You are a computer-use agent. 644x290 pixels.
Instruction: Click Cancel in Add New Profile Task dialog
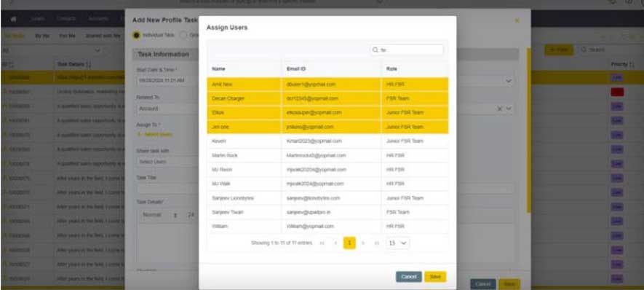click(x=483, y=284)
